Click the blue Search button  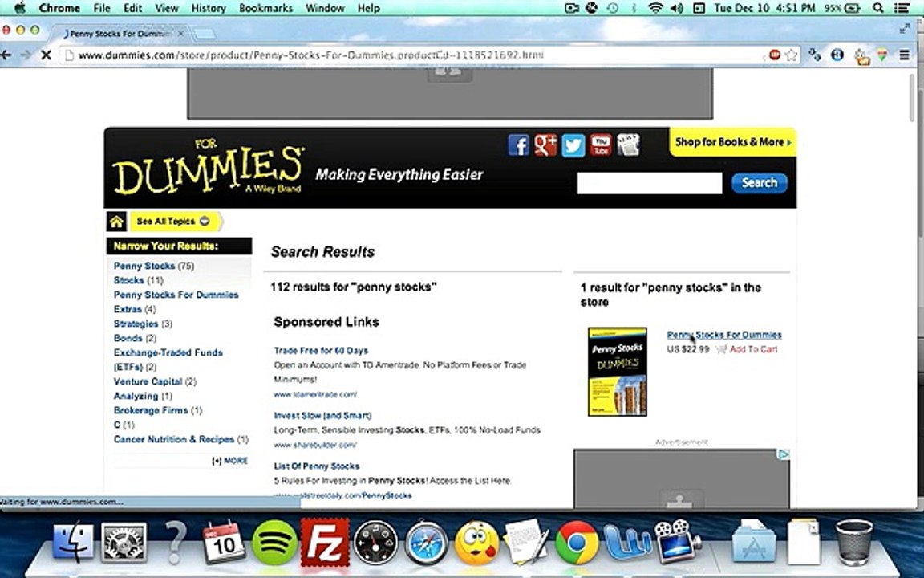tap(759, 183)
